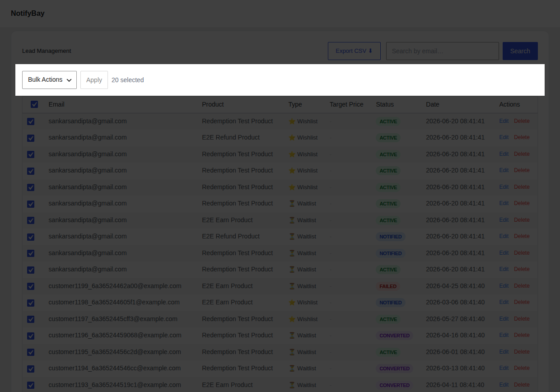Viewport: 560px width, 392px height.
Task: Click the Lead Management heading
Action: (x=47, y=51)
